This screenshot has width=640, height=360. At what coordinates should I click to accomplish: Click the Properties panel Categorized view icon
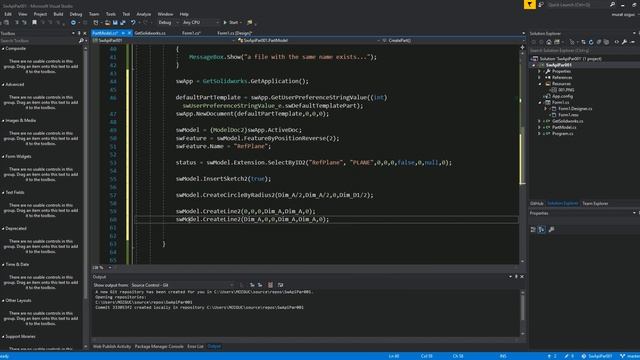coord(533,230)
